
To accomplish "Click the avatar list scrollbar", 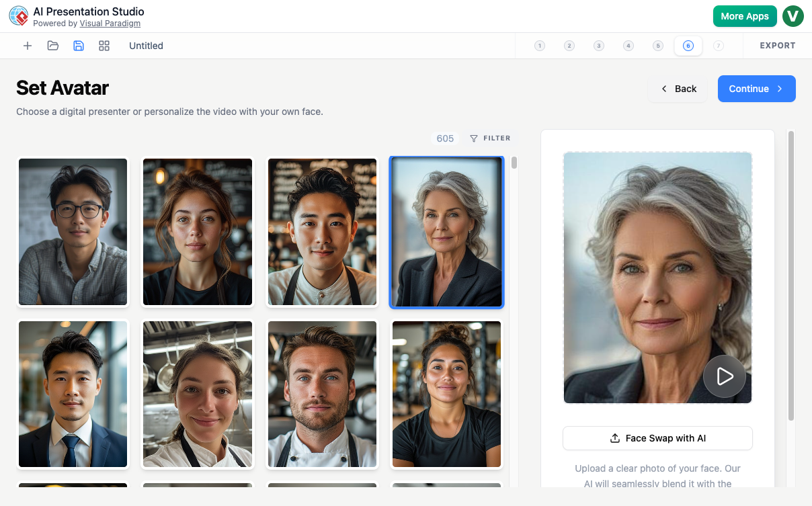I will coord(514,163).
